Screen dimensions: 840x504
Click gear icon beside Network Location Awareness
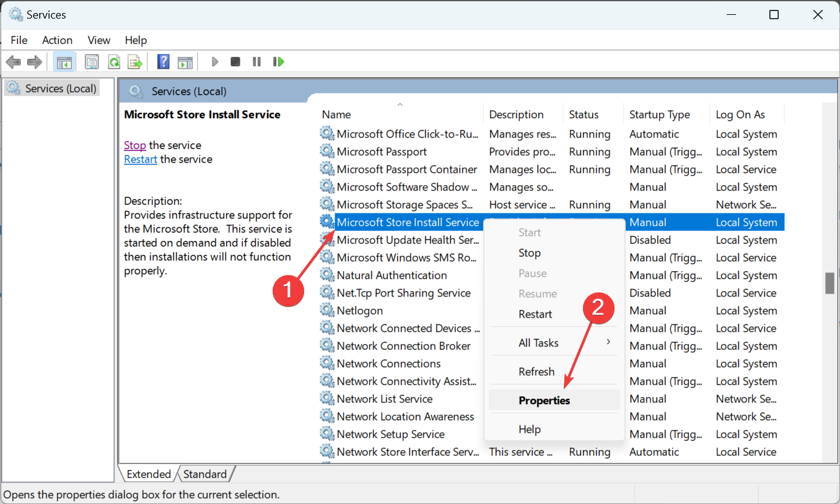click(326, 416)
